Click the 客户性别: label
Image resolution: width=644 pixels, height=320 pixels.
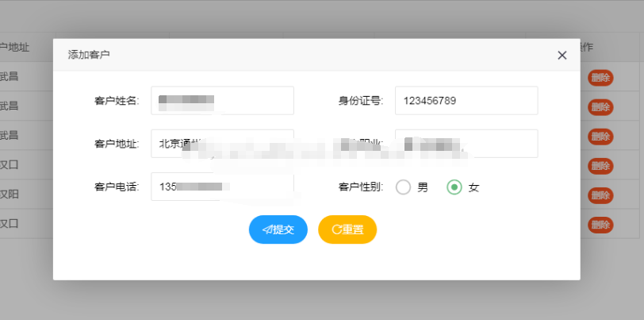[x=361, y=187]
